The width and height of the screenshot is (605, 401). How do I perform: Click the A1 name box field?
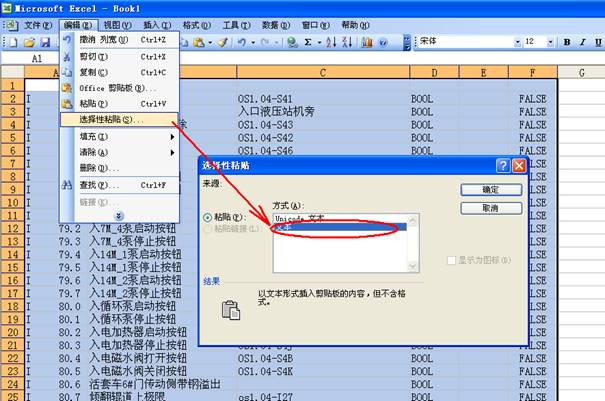36,59
